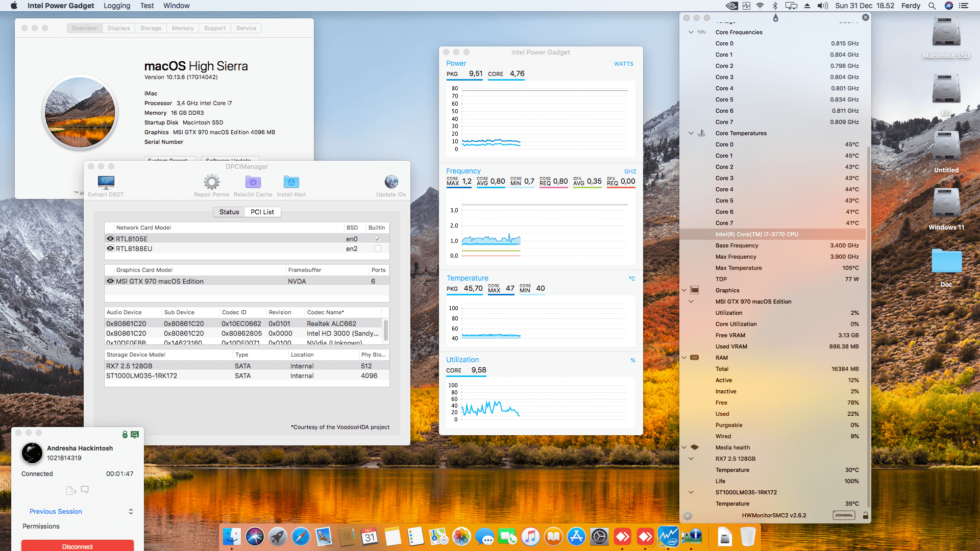This screenshot has height=551, width=980.
Task: Click the Install Kext icon
Action: coord(291,182)
